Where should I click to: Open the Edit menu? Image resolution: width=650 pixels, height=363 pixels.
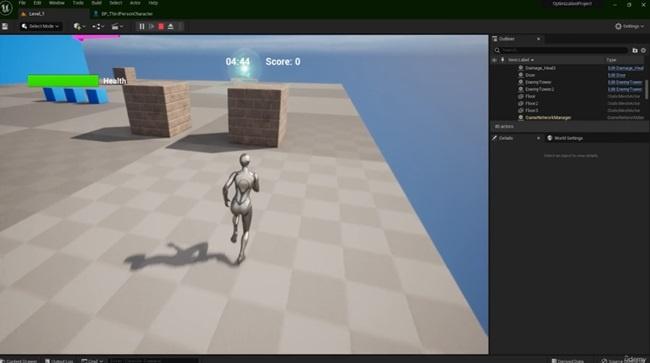[37, 3]
